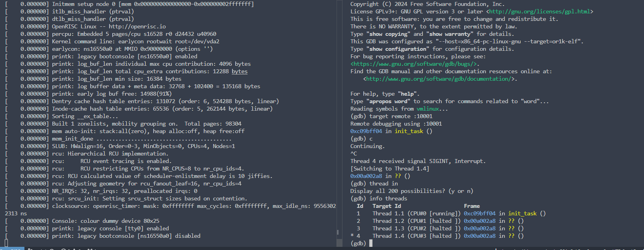
Task: Click the Thread 1.4 (CPU#3 halted) row
Action: point(437,236)
